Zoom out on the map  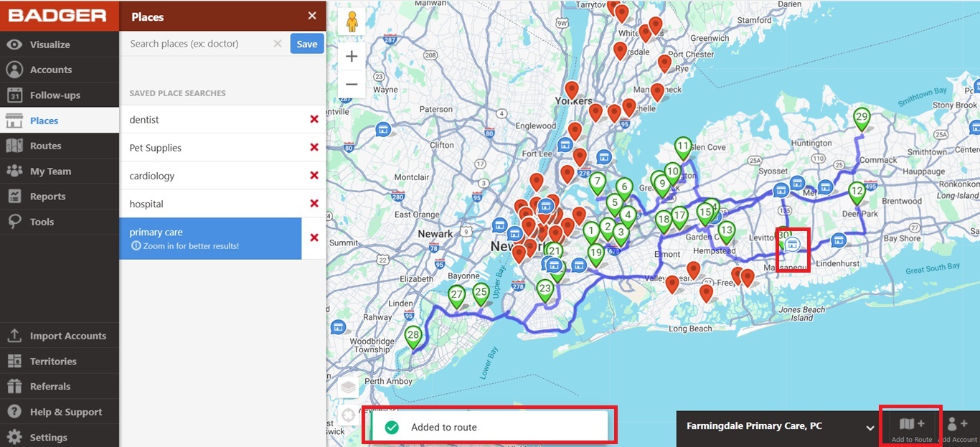point(352,85)
